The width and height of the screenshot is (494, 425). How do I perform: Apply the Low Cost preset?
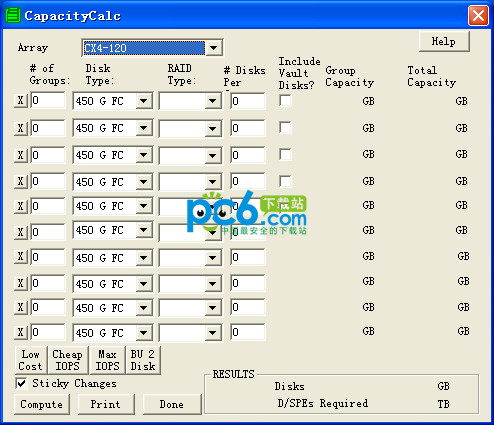pos(31,360)
